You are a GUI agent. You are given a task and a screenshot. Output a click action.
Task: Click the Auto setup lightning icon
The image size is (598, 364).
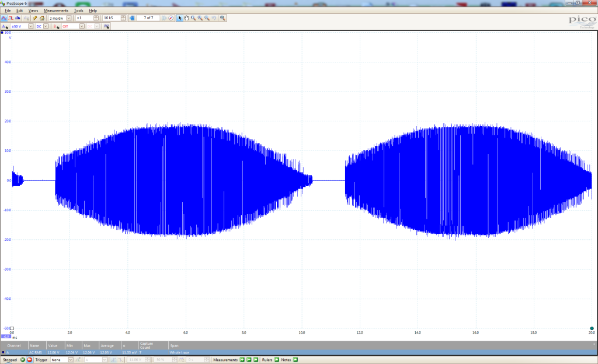pyautogui.click(x=35, y=18)
